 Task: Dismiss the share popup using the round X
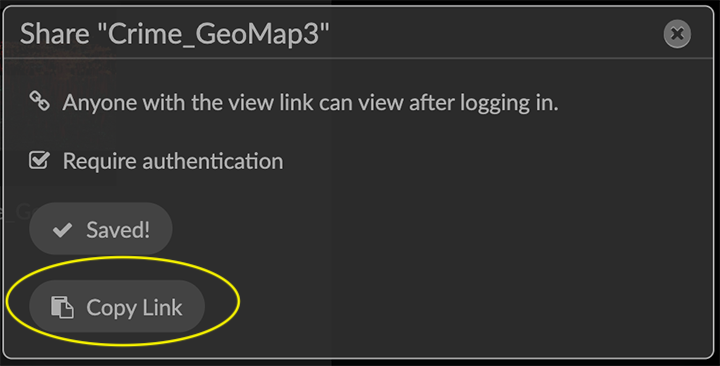point(677,34)
